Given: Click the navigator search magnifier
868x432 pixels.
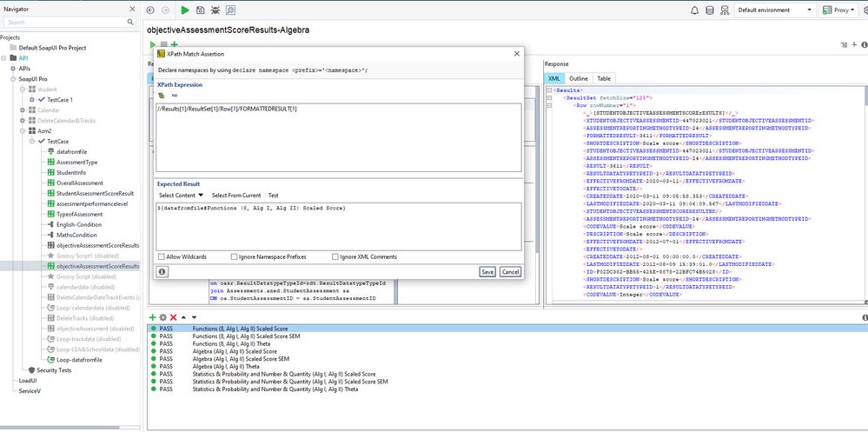Looking at the screenshot, I should click(x=130, y=22).
